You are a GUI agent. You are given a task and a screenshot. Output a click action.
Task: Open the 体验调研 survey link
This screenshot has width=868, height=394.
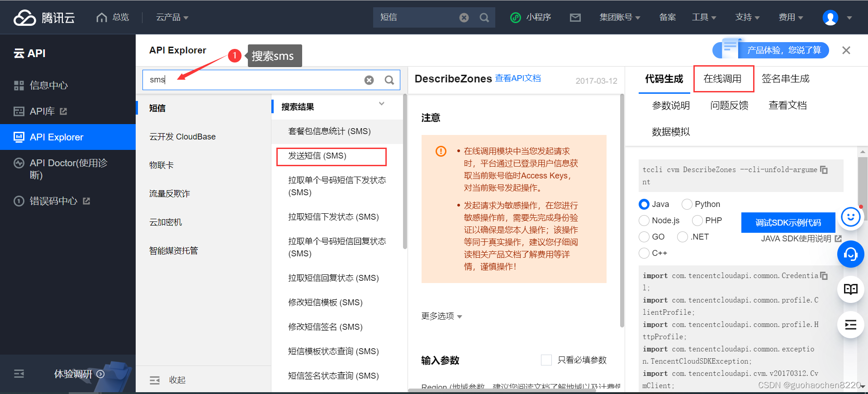[79, 374]
